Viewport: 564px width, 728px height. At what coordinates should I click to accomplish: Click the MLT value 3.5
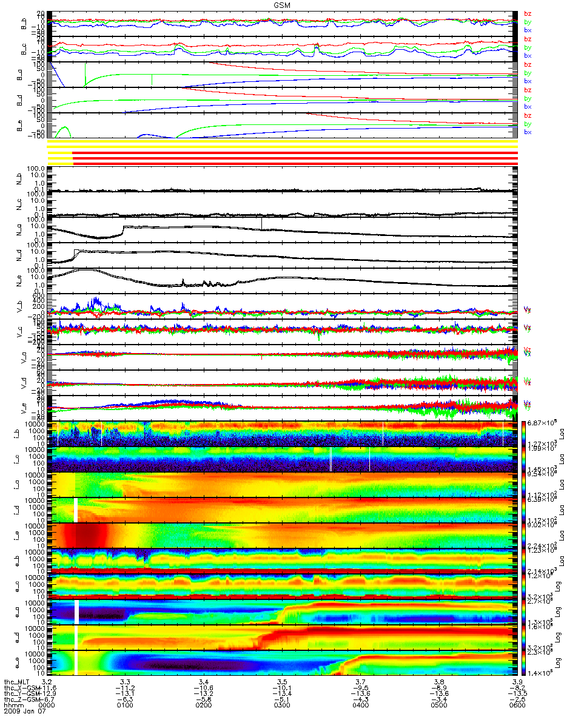(282, 682)
